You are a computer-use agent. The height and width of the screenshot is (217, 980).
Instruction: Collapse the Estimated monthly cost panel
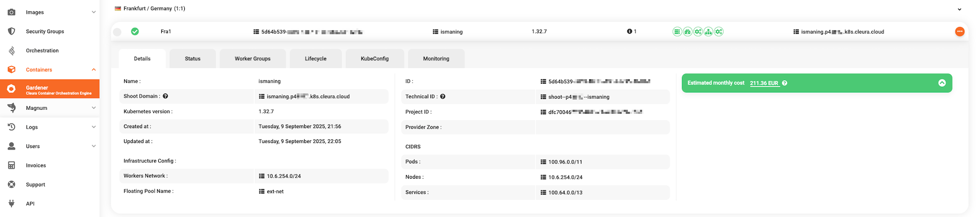(x=942, y=83)
